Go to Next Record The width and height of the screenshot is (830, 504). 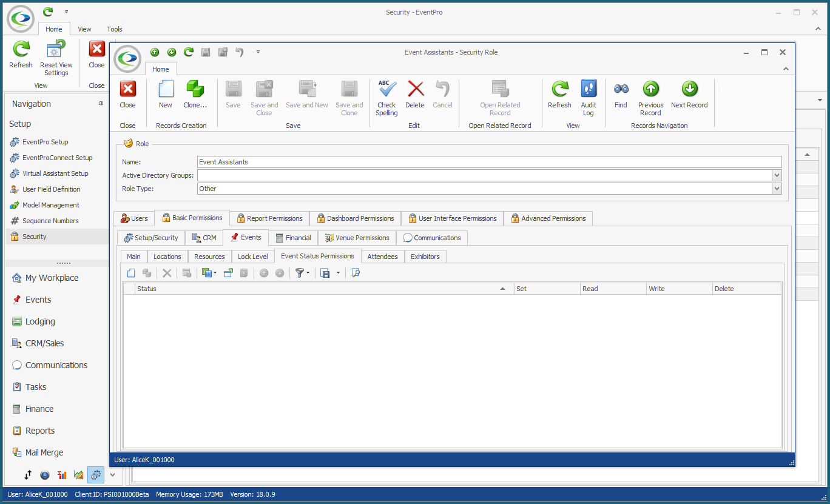tap(689, 95)
